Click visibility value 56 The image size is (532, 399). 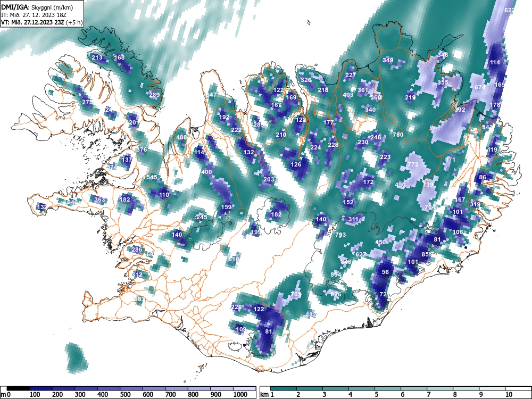[x=385, y=272]
